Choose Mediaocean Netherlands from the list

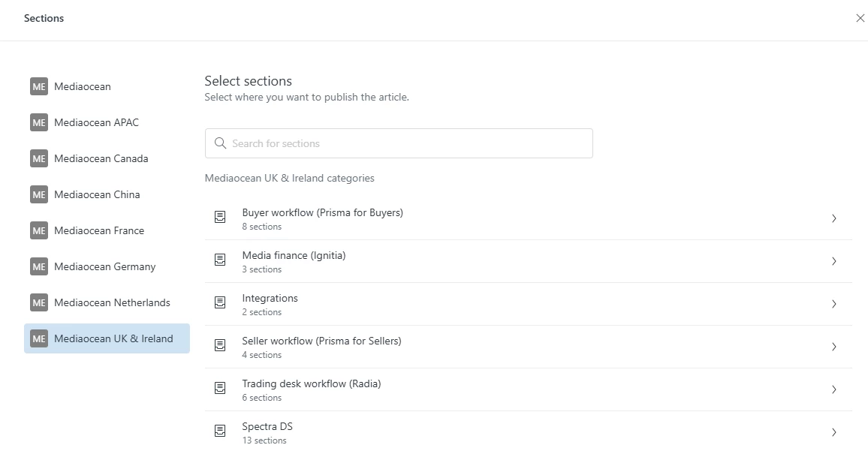pos(112,302)
